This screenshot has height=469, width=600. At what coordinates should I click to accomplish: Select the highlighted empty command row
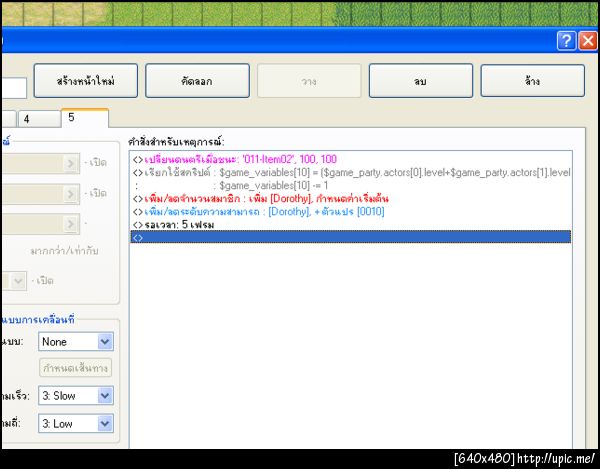[x=351, y=237]
